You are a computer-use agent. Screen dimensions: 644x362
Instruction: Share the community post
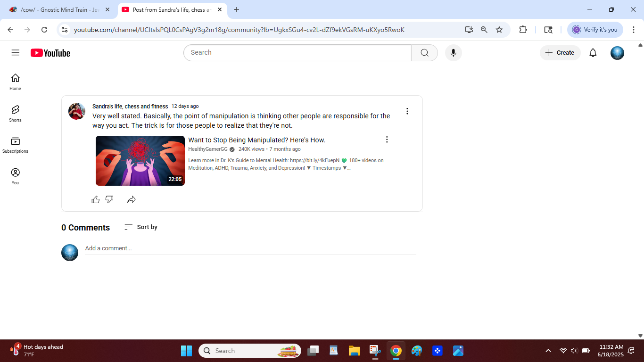[132, 199]
